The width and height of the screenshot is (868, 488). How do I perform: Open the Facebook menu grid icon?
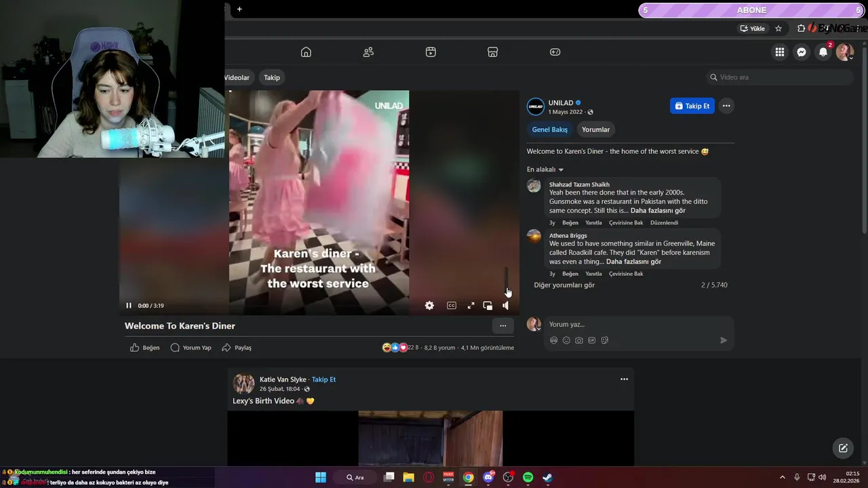coord(780,52)
